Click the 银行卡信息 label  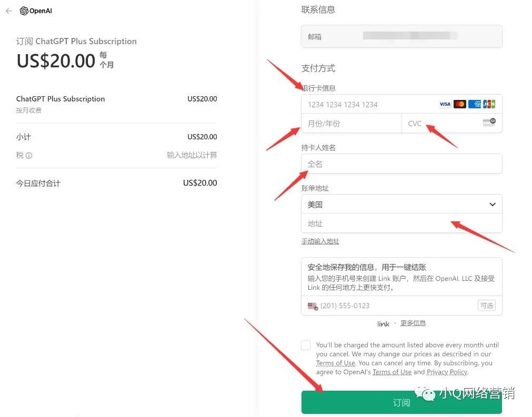pos(318,88)
